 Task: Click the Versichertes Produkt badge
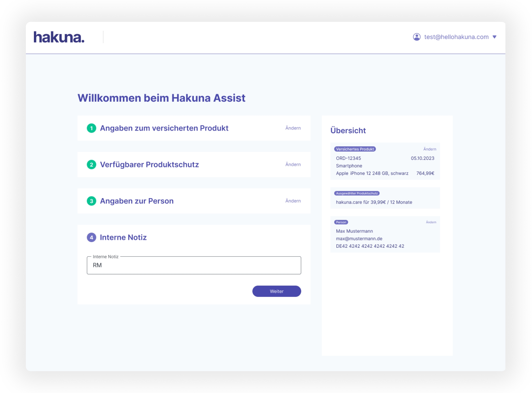click(x=355, y=149)
